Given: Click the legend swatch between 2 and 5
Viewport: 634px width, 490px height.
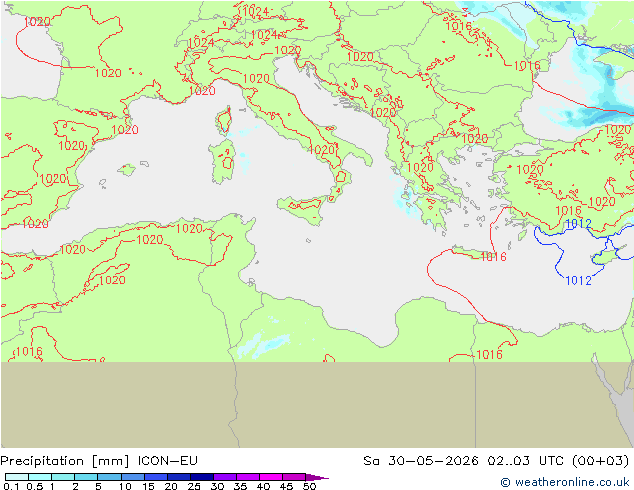Looking at the screenshot, I should [86, 477].
